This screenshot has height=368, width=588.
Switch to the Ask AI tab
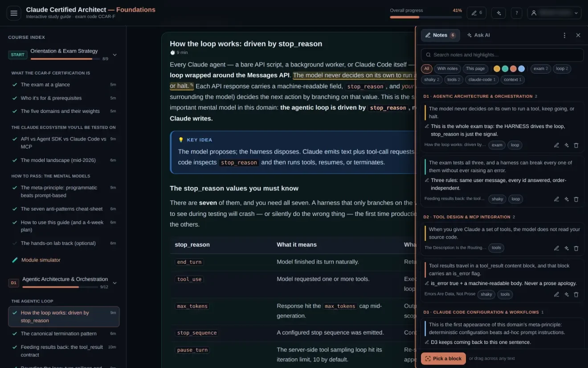[x=478, y=35]
